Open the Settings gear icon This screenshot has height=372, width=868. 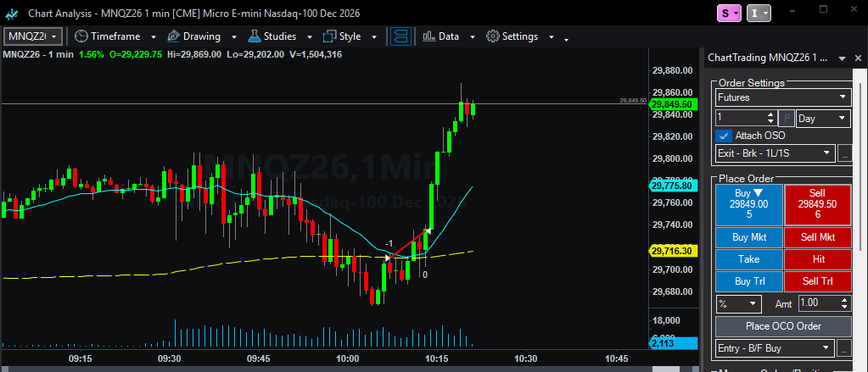coord(492,36)
